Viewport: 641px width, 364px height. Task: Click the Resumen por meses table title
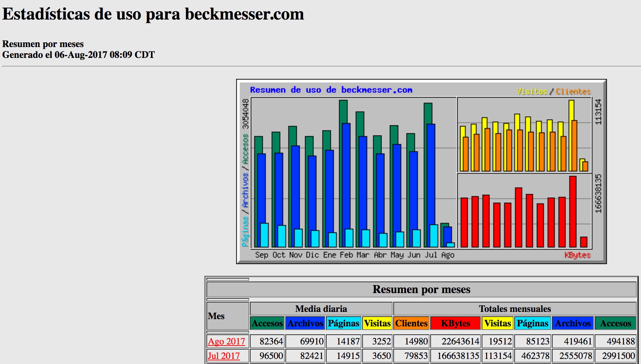point(421,289)
